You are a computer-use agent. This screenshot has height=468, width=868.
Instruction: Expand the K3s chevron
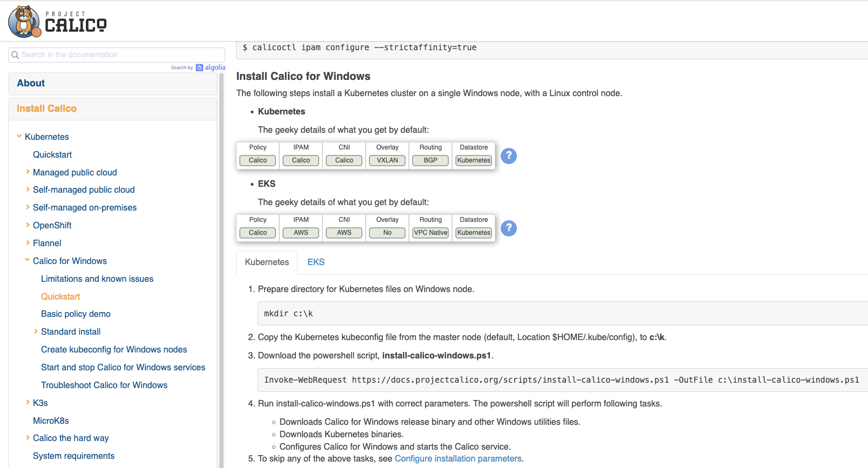coord(28,402)
